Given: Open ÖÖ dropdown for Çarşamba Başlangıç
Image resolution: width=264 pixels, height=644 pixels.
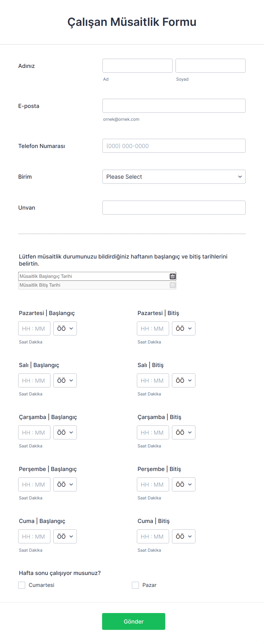Looking at the screenshot, I should pyautogui.click(x=65, y=432).
